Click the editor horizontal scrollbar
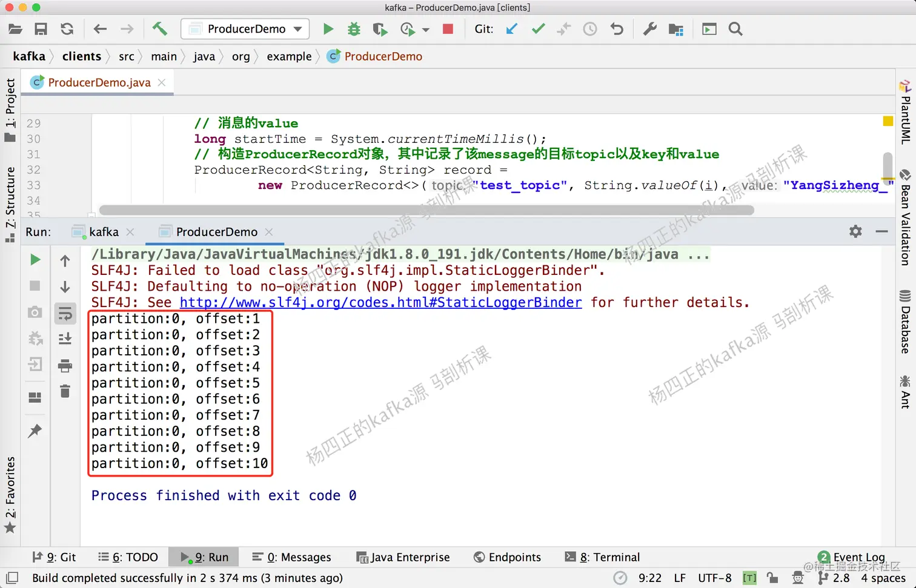The height and width of the screenshot is (588, 916). point(426,210)
